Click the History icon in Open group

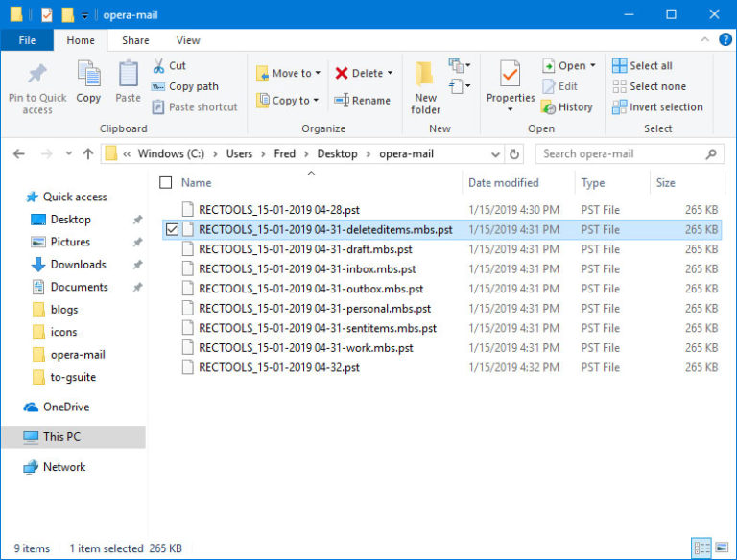tap(548, 107)
